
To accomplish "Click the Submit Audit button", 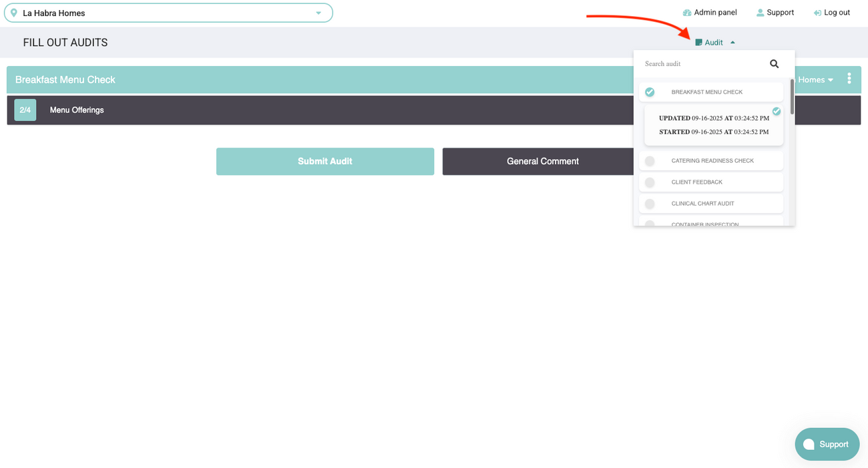I will pos(325,162).
